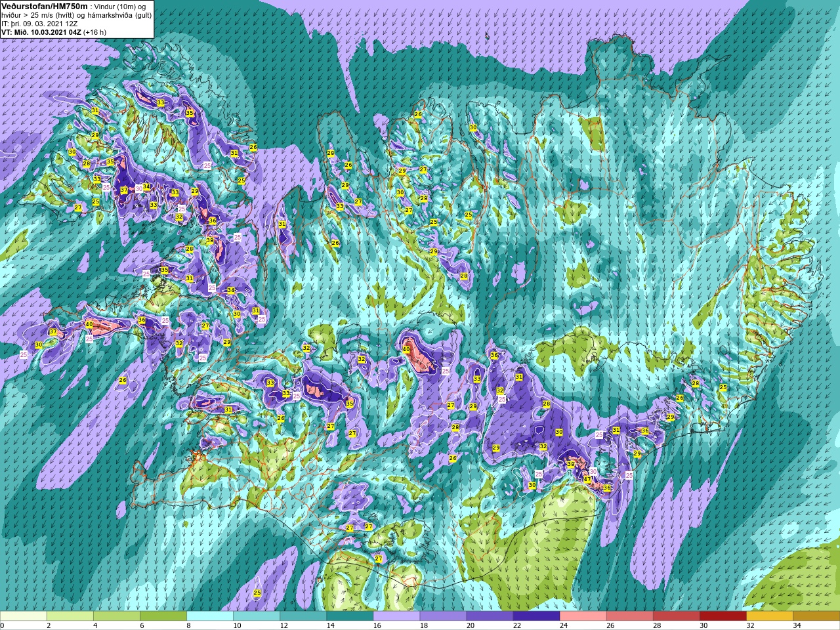Click the yellow gust label '47' on the map

[587, 480]
